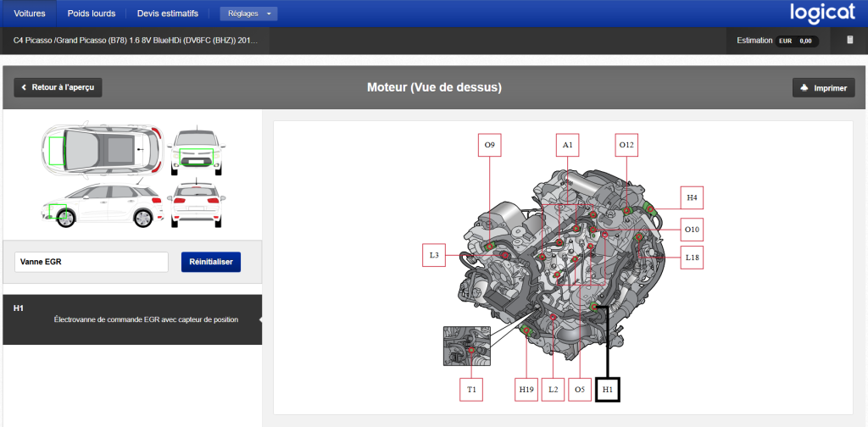
Task: Open the Devis estimatifs tab
Action: [168, 14]
